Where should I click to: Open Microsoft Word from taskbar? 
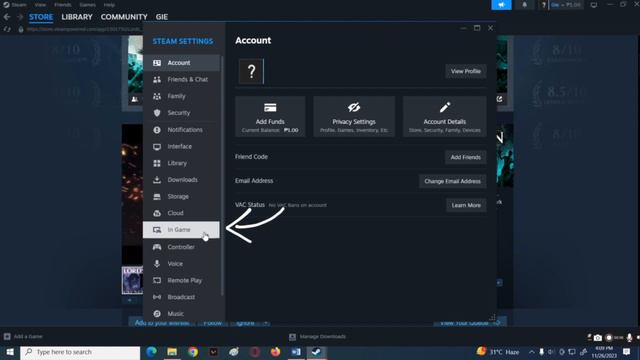[x=296, y=352]
